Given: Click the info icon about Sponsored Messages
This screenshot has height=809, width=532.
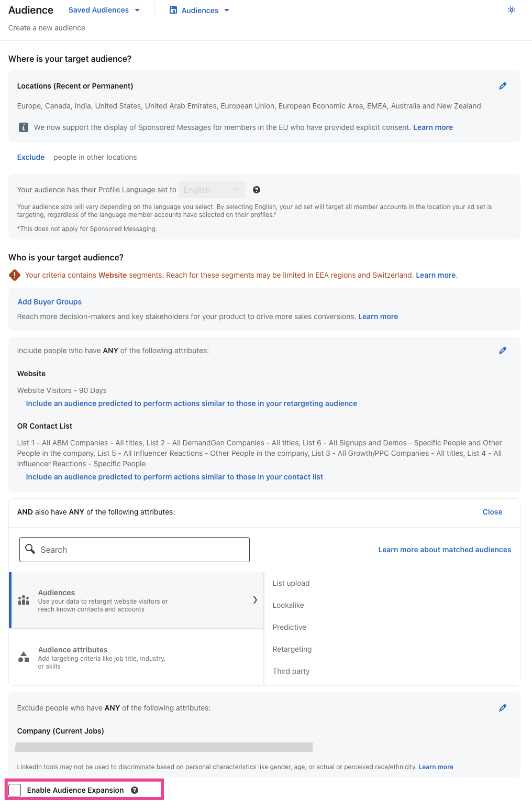Looking at the screenshot, I should click(x=23, y=127).
